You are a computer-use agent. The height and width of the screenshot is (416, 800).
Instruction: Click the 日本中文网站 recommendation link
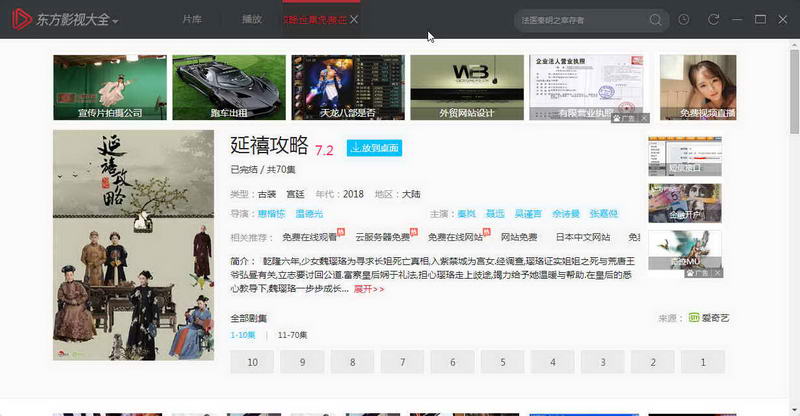coord(583,237)
